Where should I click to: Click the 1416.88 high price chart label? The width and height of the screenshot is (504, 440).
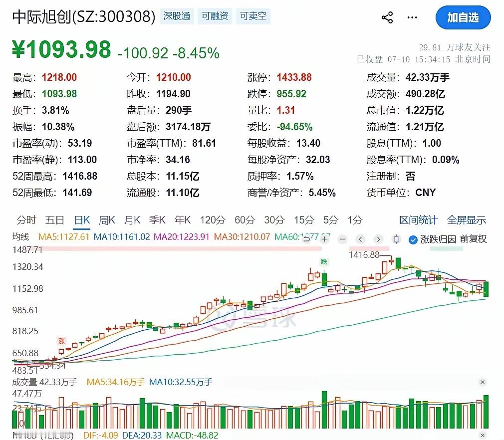[364, 255]
